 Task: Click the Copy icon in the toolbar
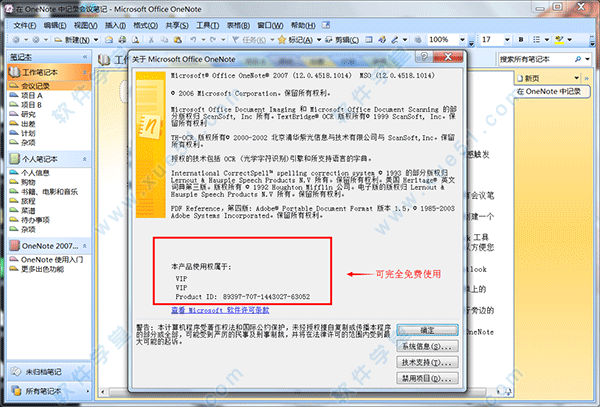click(164, 39)
